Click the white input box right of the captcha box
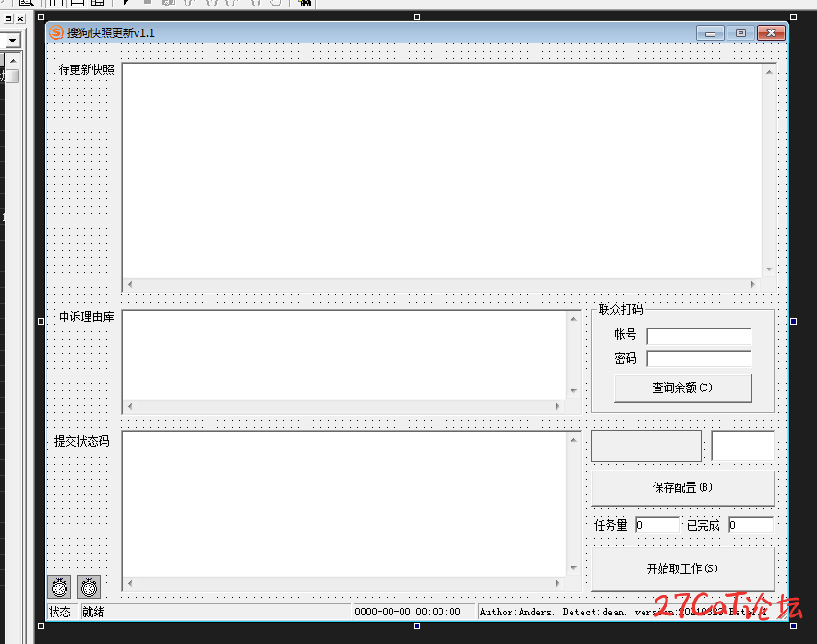The width and height of the screenshot is (817, 644). pyautogui.click(x=743, y=446)
